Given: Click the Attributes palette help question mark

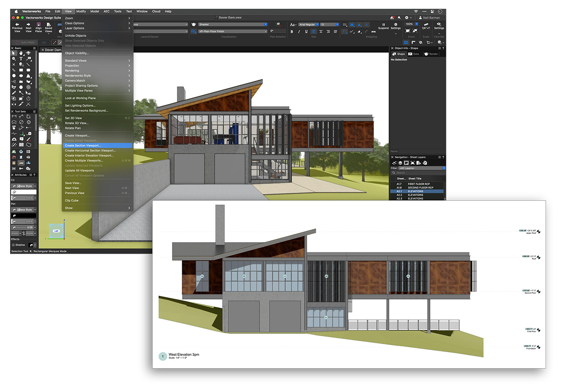Looking at the screenshot, I should click(34, 175).
